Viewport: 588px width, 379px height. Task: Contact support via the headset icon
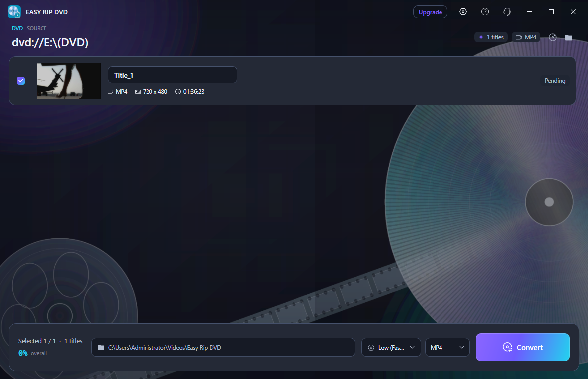pyautogui.click(x=507, y=12)
